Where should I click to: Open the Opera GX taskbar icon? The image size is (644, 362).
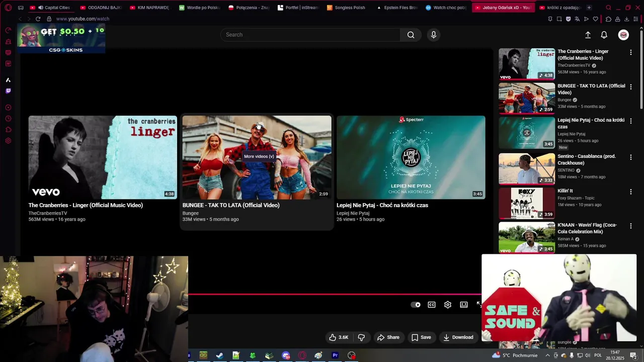tap(302, 355)
